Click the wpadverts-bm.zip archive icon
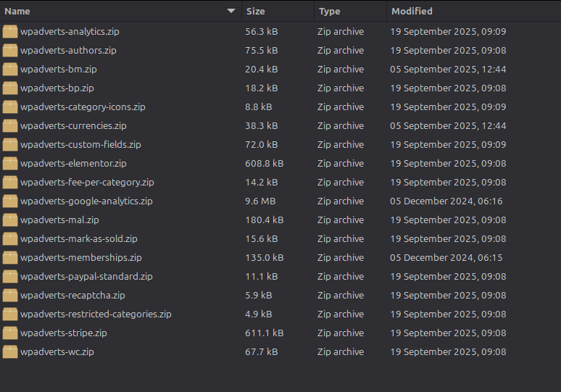The width and height of the screenshot is (561, 392). 9,70
